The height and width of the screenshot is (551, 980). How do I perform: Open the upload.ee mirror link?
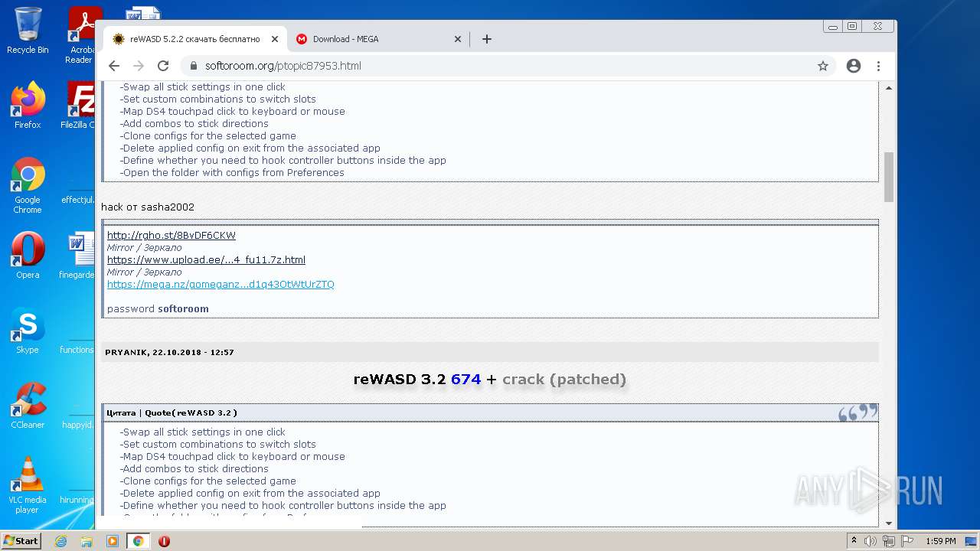(x=206, y=259)
